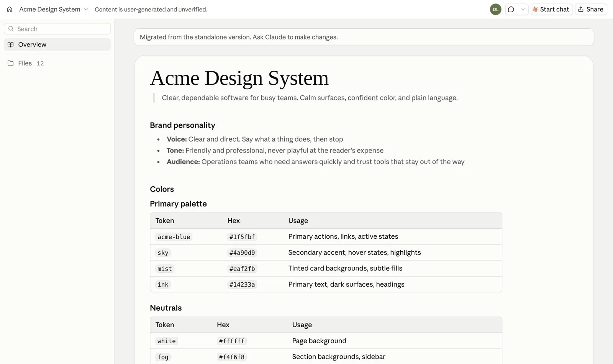
Task: Open the Files section
Action: coord(57,63)
